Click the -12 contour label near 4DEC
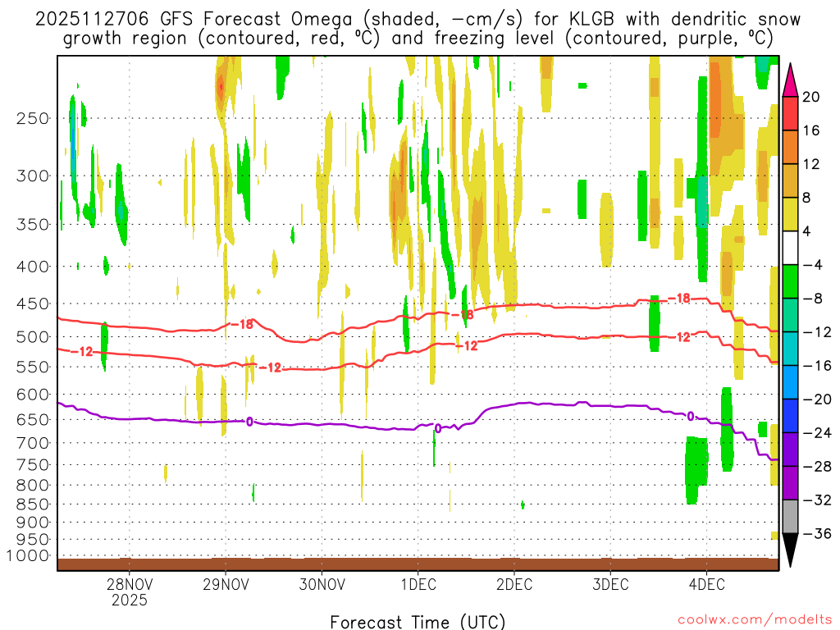Viewport: 840px width, 630px height. pyautogui.click(x=678, y=337)
